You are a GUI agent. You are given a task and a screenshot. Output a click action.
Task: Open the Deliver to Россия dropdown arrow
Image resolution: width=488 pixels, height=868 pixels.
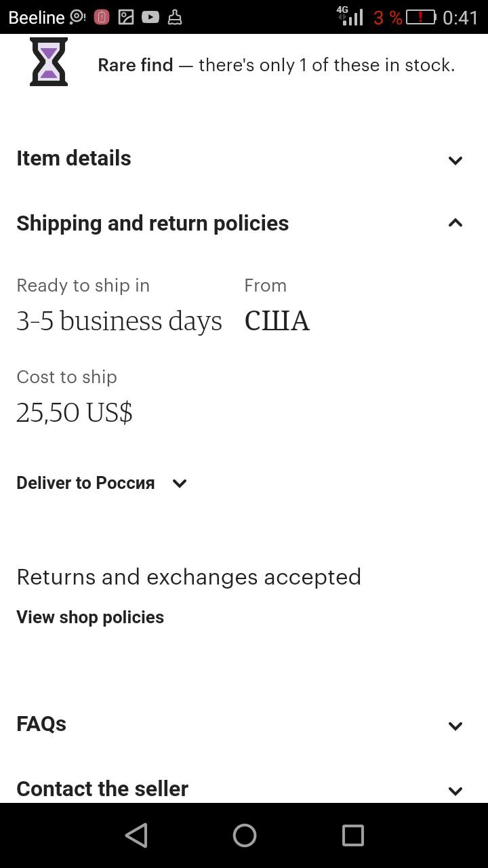pyautogui.click(x=180, y=484)
